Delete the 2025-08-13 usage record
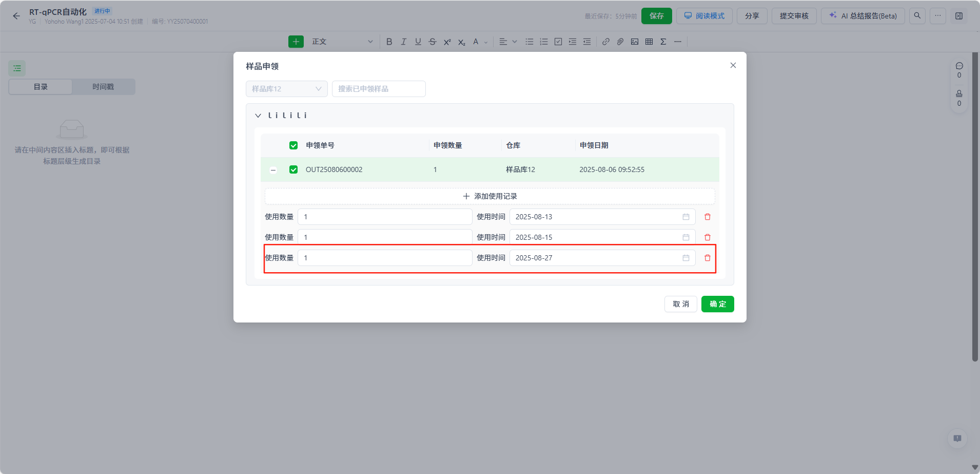The width and height of the screenshot is (980, 474). (x=707, y=217)
